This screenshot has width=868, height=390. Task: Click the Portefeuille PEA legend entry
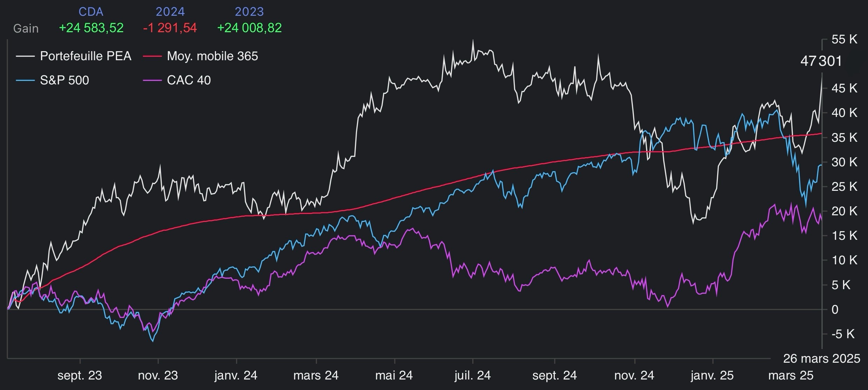click(85, 56)
